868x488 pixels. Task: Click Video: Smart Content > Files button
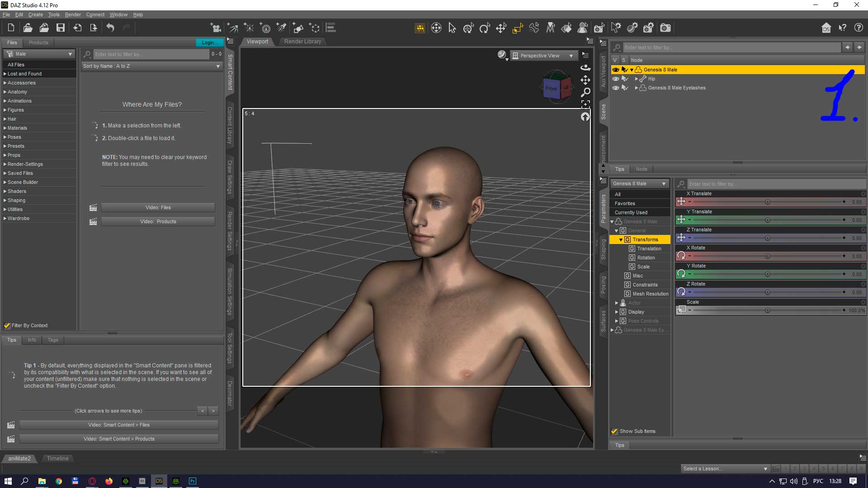119,425
